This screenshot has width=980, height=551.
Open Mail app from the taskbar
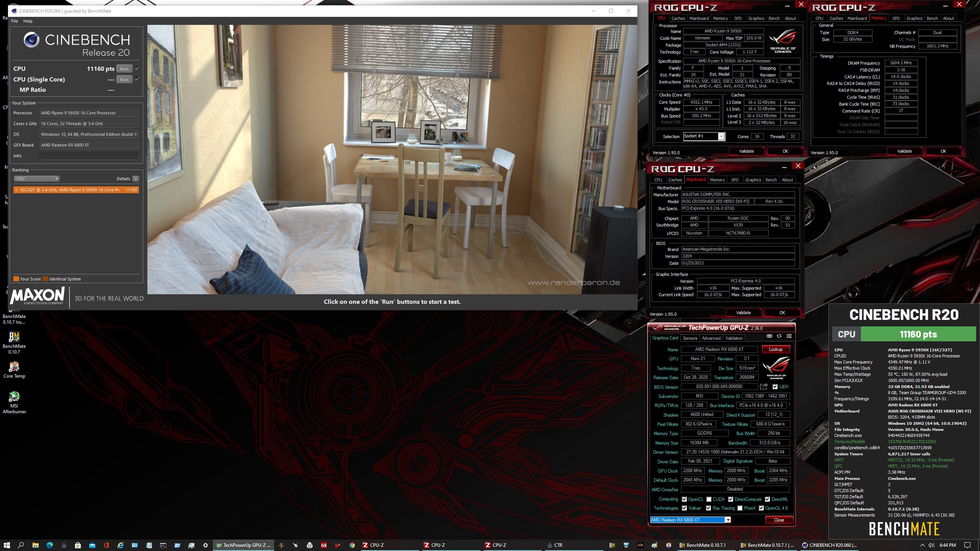[x=92, y=545]
